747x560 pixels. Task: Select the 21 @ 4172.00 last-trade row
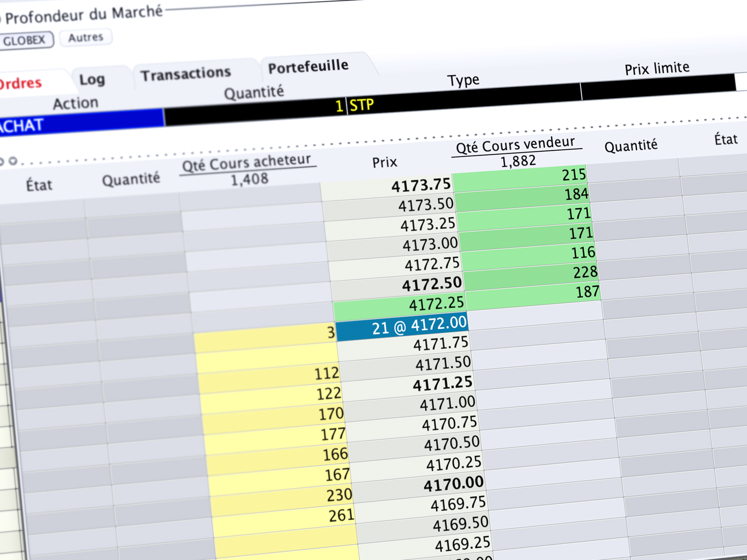pos(402,326)
